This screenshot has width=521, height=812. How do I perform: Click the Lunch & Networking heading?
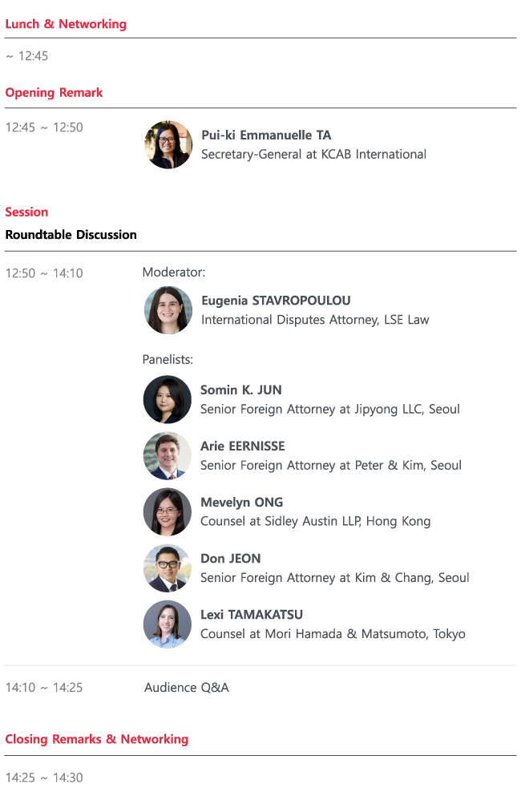(x=66, y=24)
